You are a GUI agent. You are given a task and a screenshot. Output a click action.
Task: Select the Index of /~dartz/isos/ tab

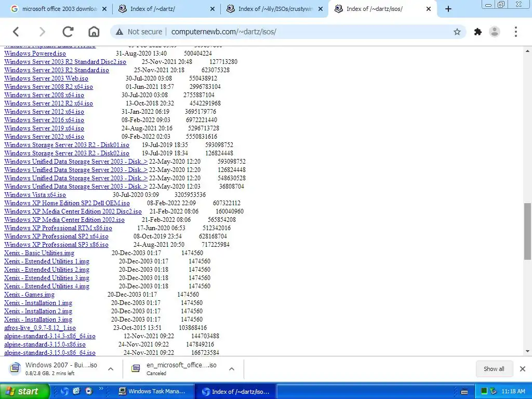tap(383, 9)
